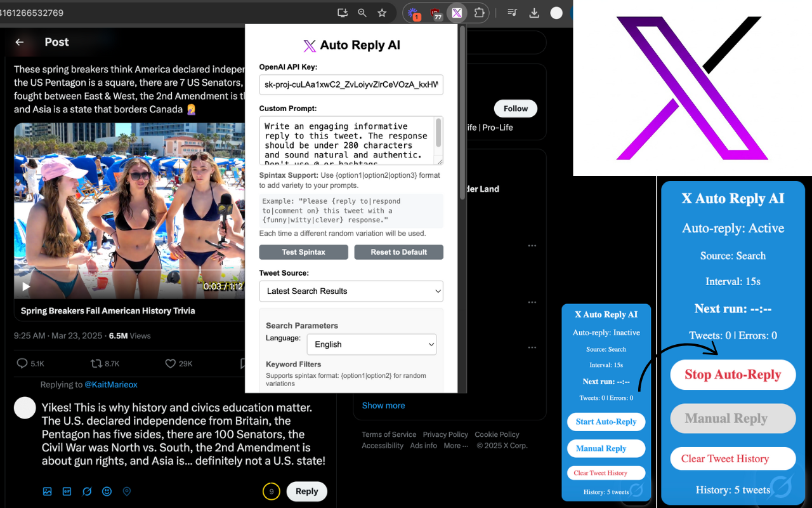This screenshot has height=508, width=812.
Task: Click the Grok enhance icon in composer
Action: pyautogui.click(x=87, y=491)
